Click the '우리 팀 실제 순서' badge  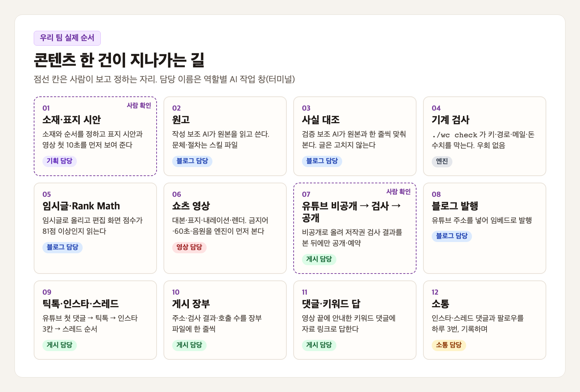pyautogui.click(x=67, y=38)
